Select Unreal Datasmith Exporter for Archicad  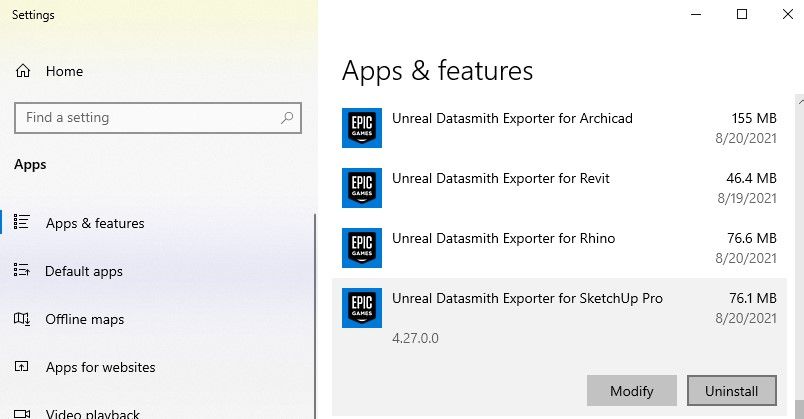coord(512,119)
